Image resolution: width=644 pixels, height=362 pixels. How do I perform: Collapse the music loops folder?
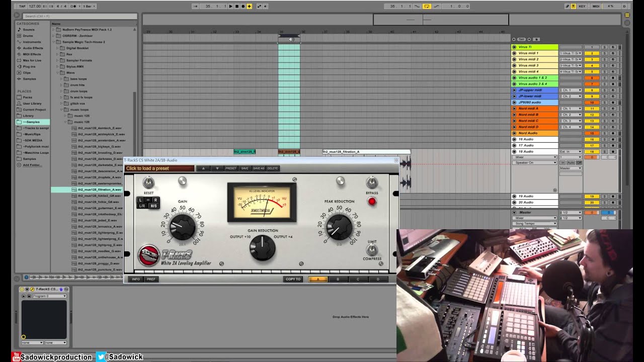61,109
